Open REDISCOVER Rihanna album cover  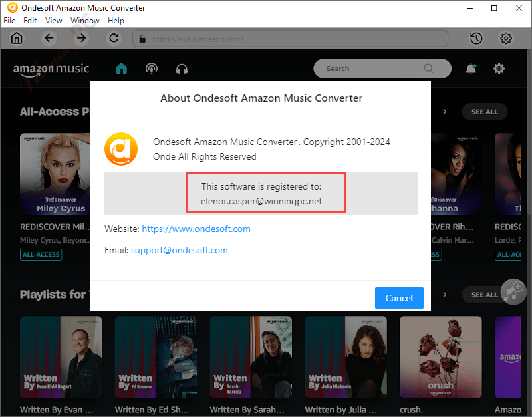[456, 174]
